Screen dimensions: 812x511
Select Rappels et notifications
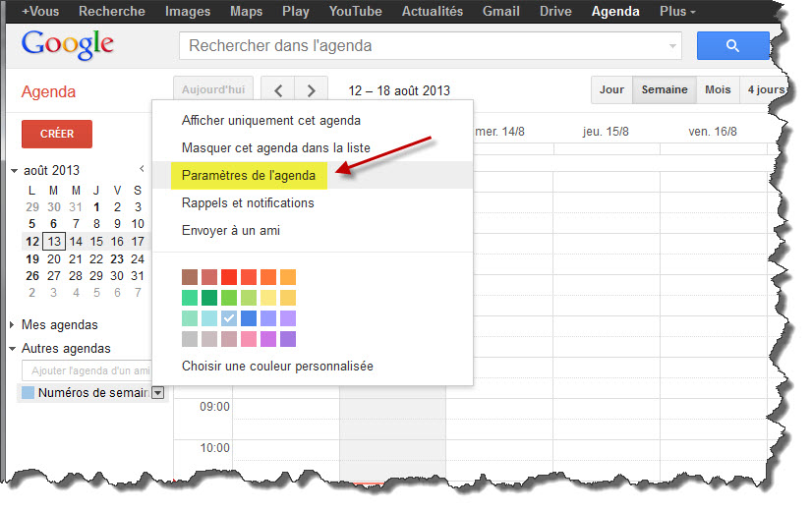248,202
